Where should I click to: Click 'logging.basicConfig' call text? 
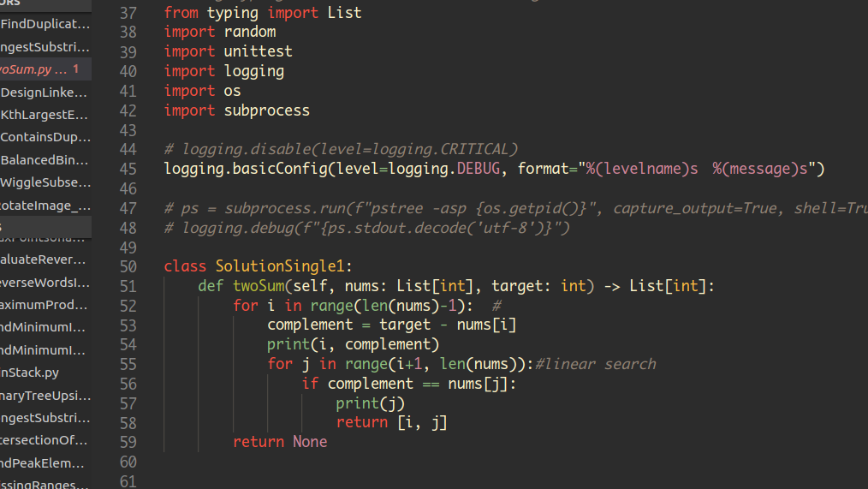tap(246, 169)
